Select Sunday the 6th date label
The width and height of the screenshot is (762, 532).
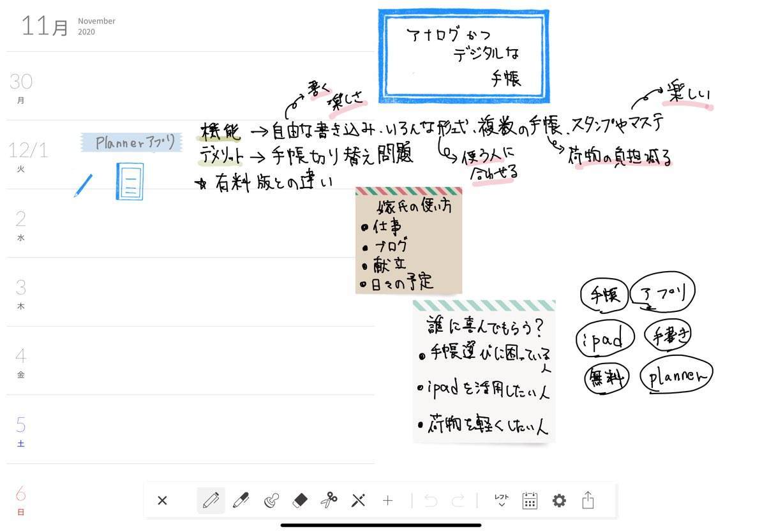click(x=20, y=499)
